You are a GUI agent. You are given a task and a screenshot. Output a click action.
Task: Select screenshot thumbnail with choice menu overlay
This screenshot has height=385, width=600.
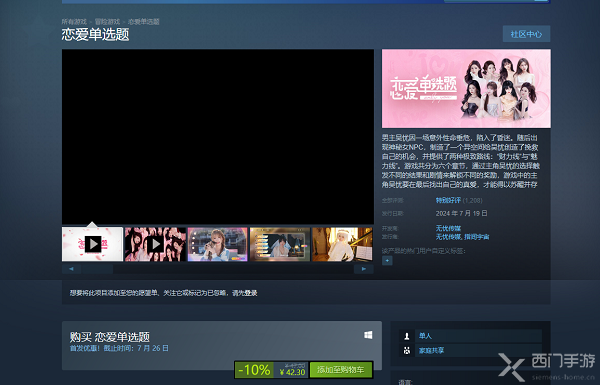click(x=280, y=244)
